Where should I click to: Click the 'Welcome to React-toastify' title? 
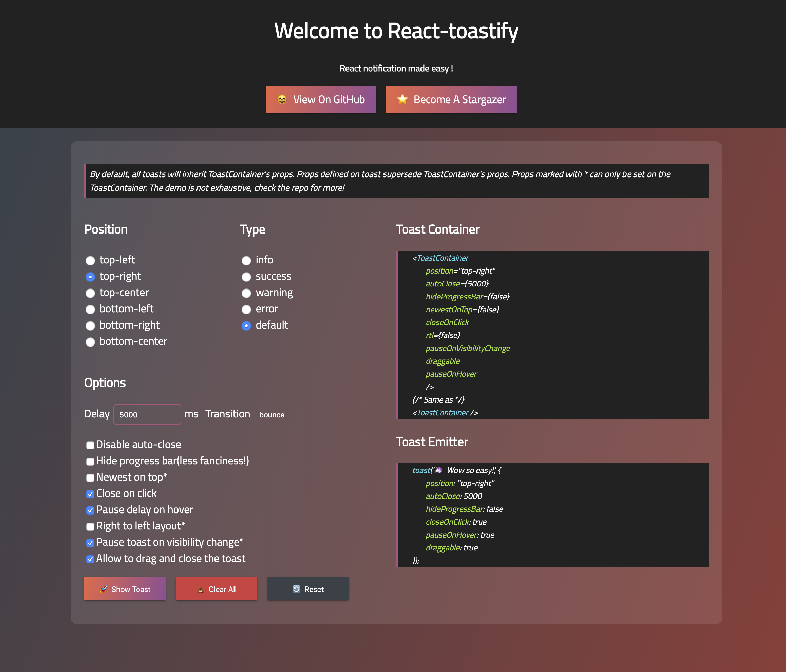(x=396, y=31)
